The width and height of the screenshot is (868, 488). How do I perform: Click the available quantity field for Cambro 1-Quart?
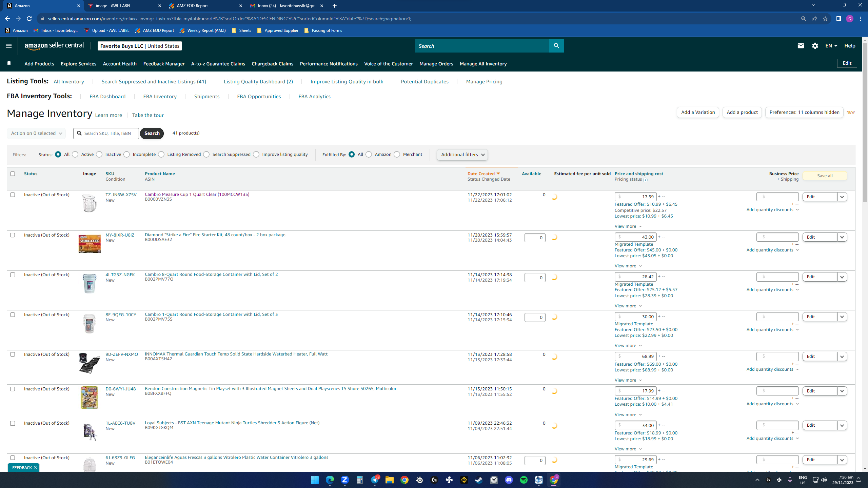tap(535, 317)
